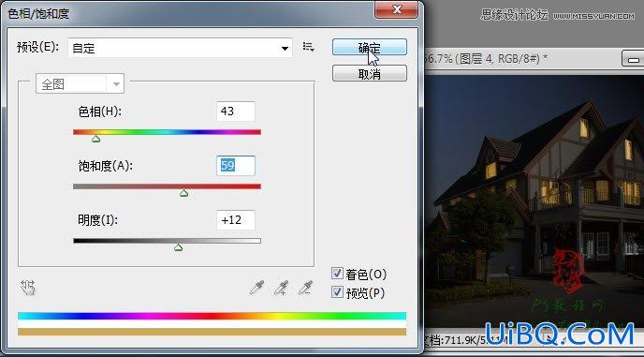Image resolution: width=644 pixels, height=357 pixels.
Task: Click the 取消 (Cancel) button
Action: 370,74
